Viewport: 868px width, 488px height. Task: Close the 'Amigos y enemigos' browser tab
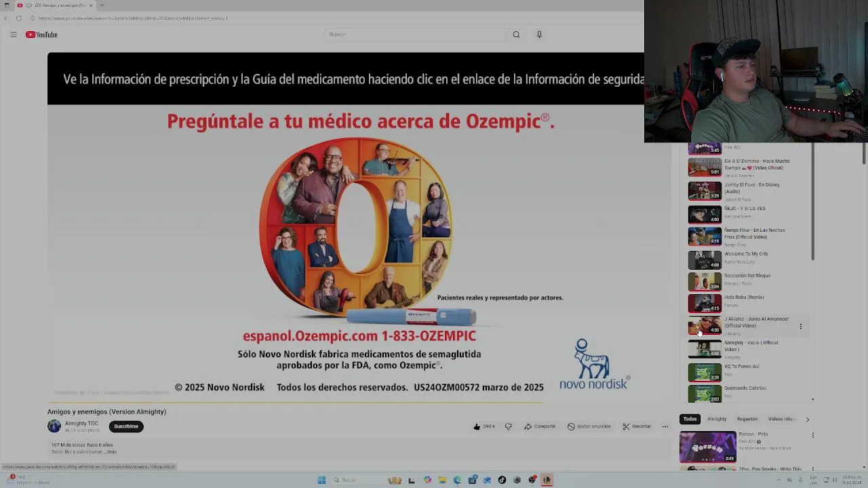(91, 5)
